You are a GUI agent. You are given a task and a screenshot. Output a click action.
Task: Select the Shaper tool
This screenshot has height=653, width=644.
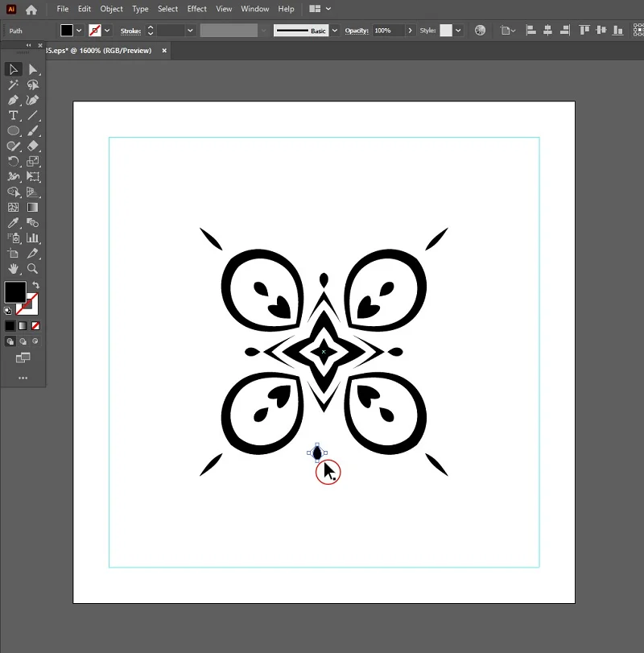[14, 147]
